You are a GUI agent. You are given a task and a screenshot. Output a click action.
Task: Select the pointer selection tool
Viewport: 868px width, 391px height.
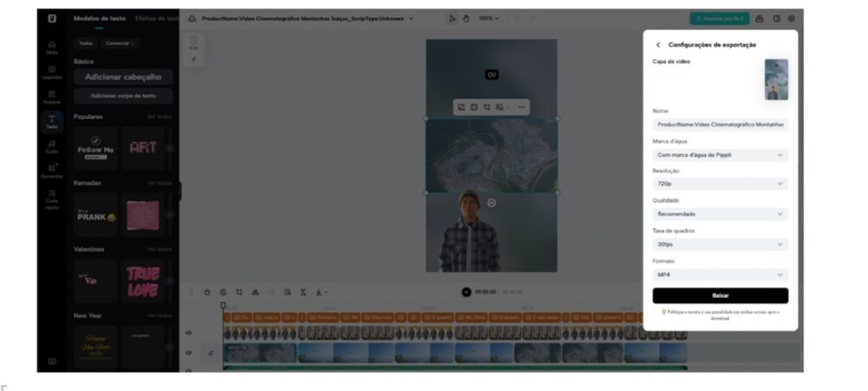pos(453,19)
